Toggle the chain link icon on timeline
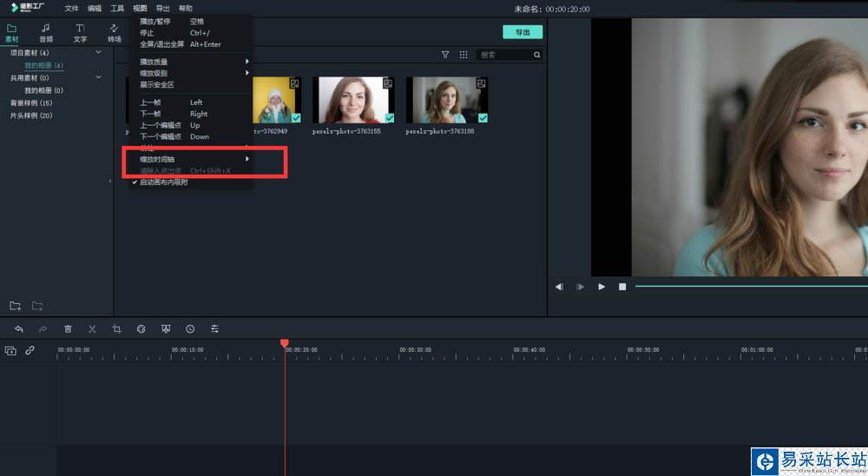This screenshot has height=476, width=868. [30, 350]
